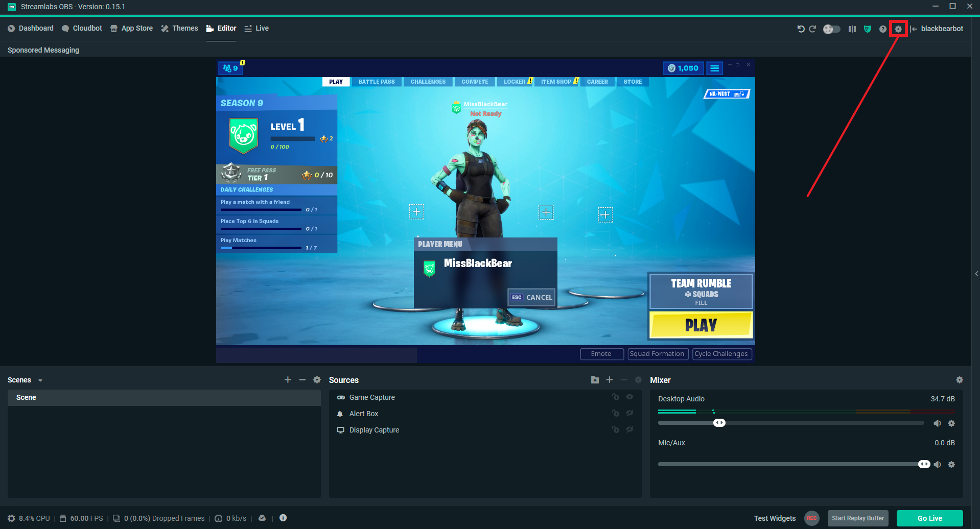The height and width of the screenshot is (529, 980).
Task: Click the -34.7 dB level readout
Action: pos(942,399)
